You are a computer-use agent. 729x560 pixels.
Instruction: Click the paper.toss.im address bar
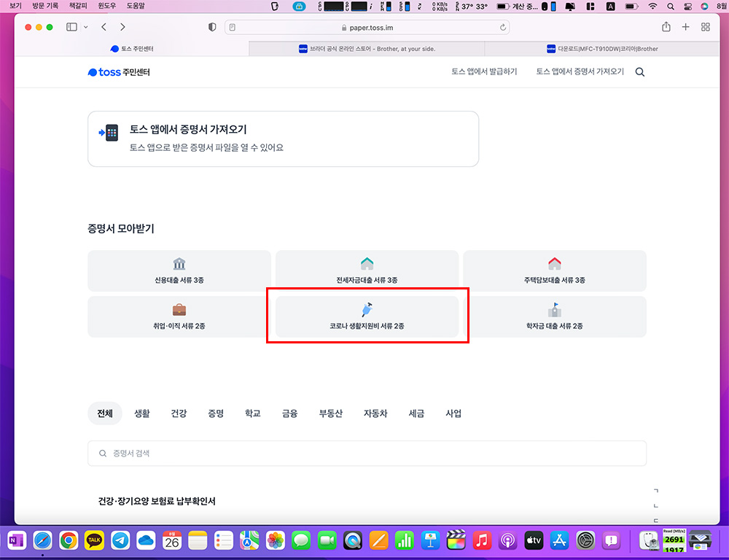point(367,28)
